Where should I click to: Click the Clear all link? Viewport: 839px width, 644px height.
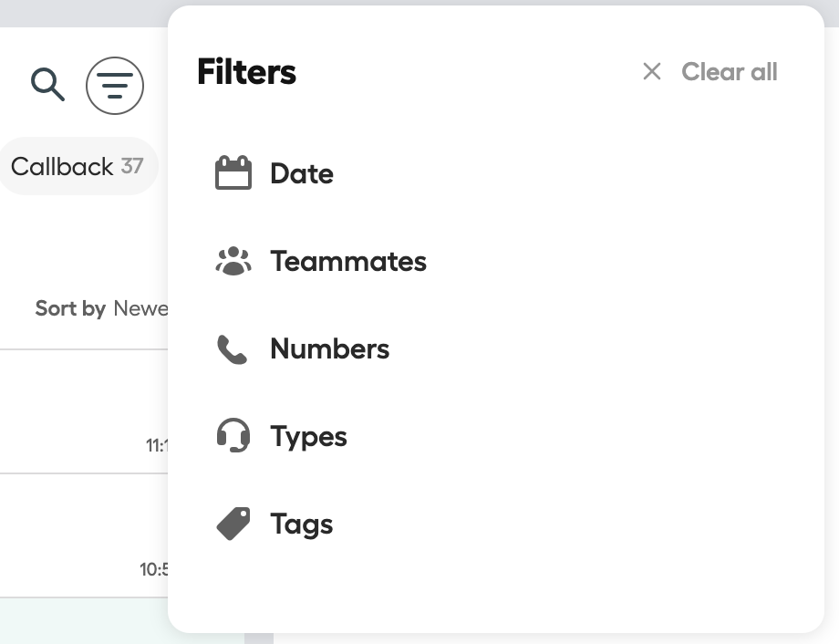pyautogui.click(x=730, y=72)
